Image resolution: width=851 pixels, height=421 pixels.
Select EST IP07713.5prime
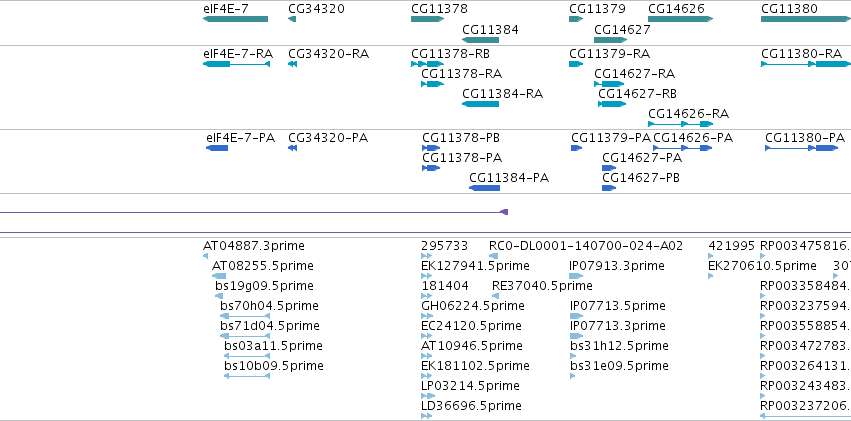tap(576, 316)
